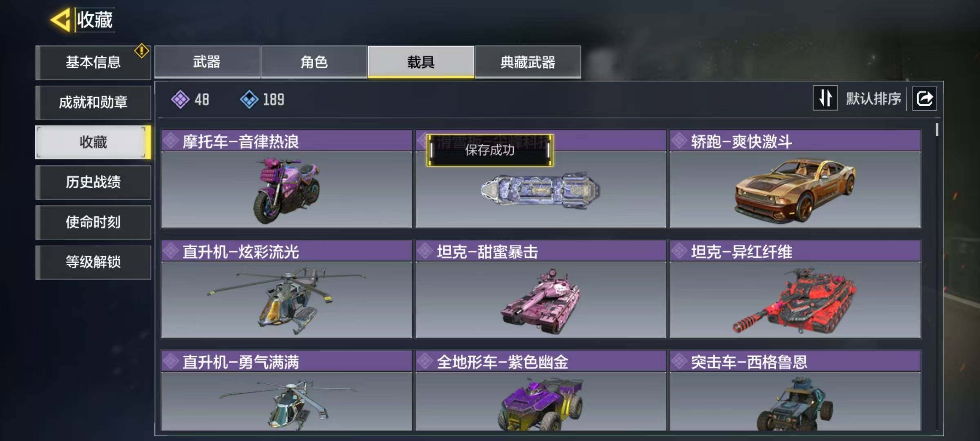The height and width of the screenshot is (441, 980).
Task: Switch to the 武器 tab
Action: tap(207, 62)
